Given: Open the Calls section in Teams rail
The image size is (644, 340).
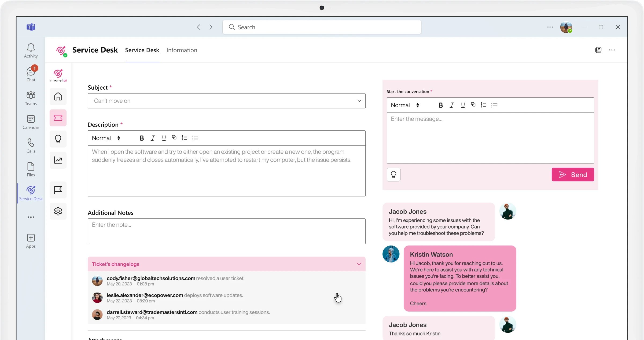Looking at the screenshot, I should [31, 146].
